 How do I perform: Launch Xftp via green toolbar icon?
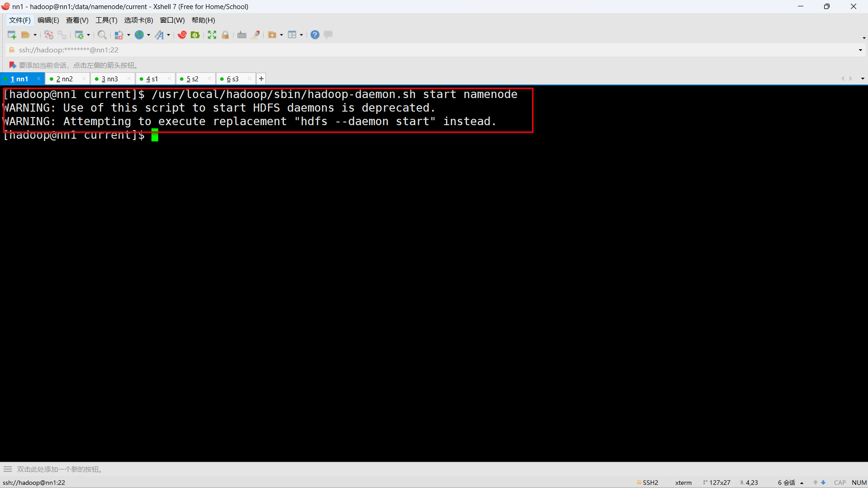(195, 35)
